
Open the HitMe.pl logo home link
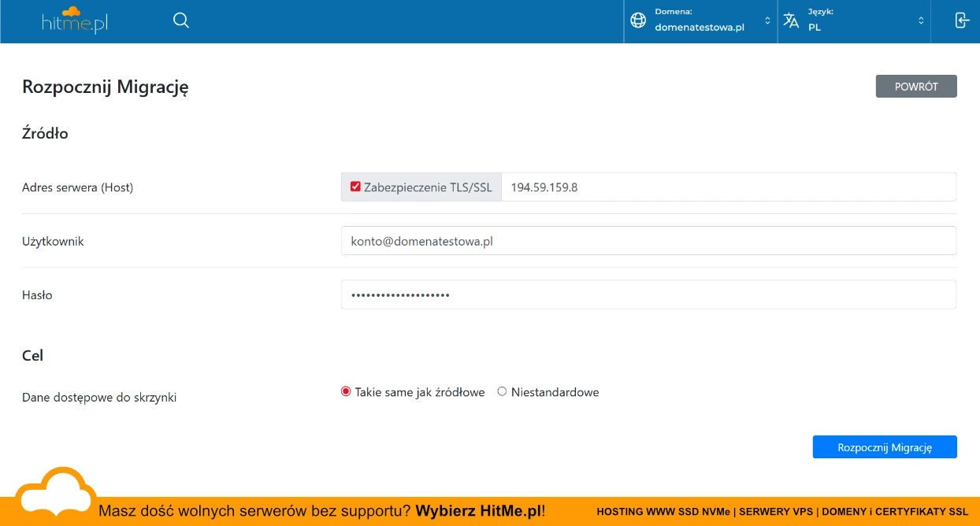pos(75,20)
